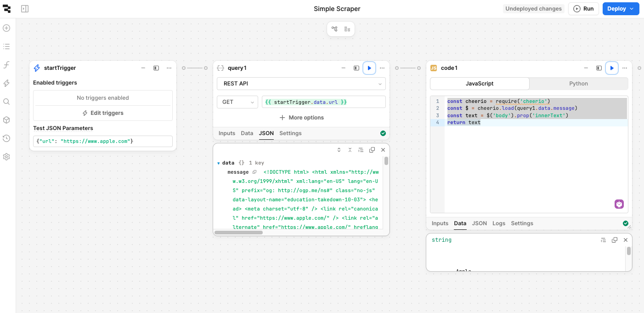The width and height of the screenshot is (644, 313).
Task: Open the Logs tab in code1
Action: click(498, 223)
